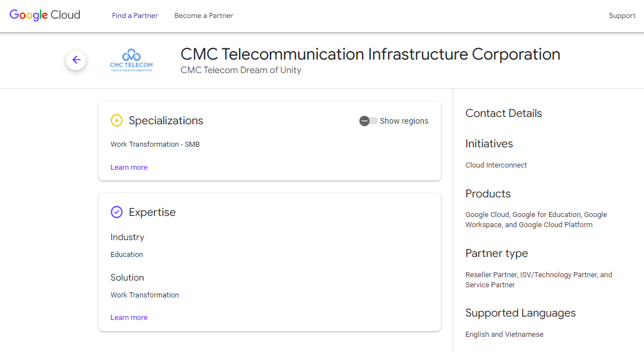Open the Find a Partner tab
The image size is (644, 352).
point(135,16)
